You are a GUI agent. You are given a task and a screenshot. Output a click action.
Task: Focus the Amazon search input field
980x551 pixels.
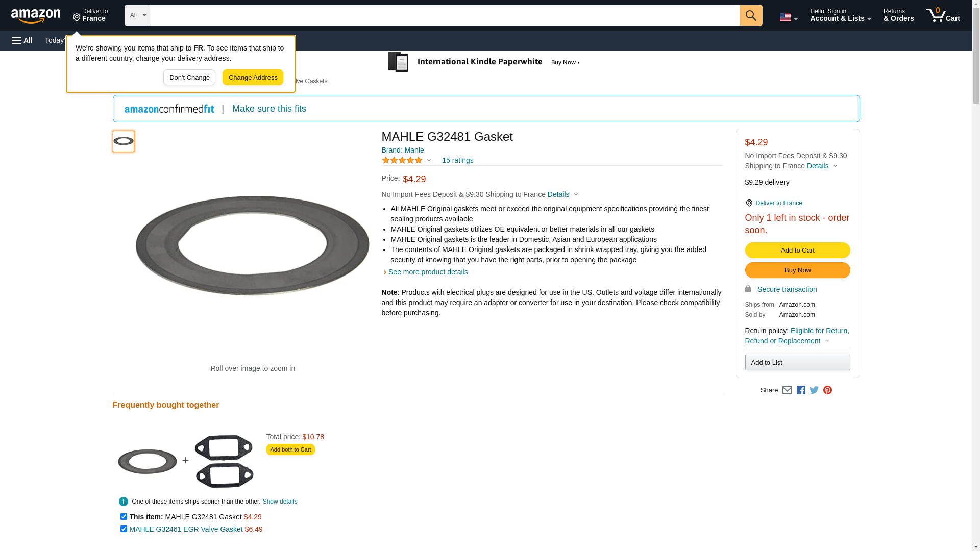coord(445,15)
